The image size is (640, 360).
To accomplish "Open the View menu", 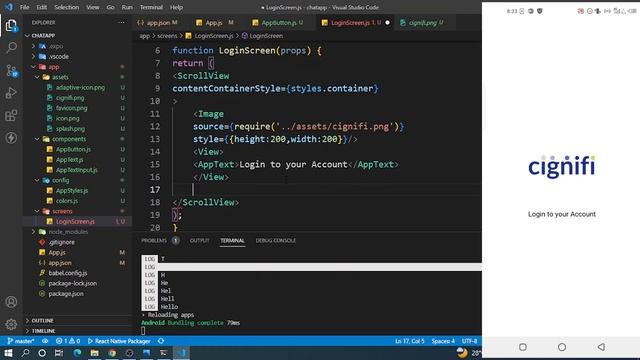I will pyautogui.click(x=93, y=7).
